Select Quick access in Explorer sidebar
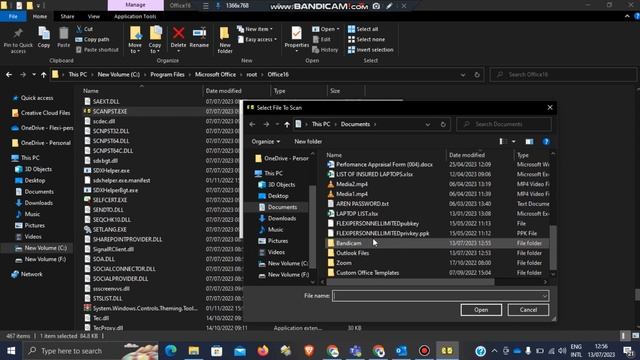Image resolution: width=640 pixels, height=360 pixels. [x=37, y=98]
